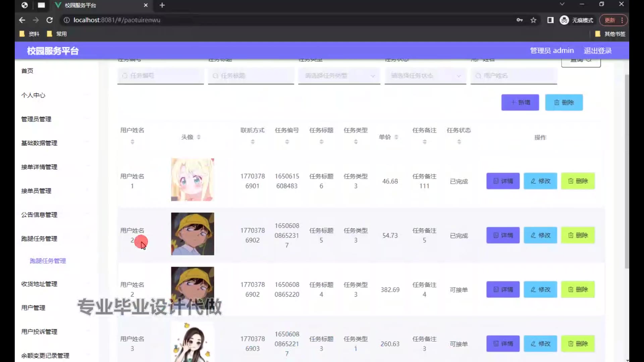Image resolution: width=644 pixels, height=362 pixels.
Task: Sort by 任务状态 column arrows
Action: (459, 142)
